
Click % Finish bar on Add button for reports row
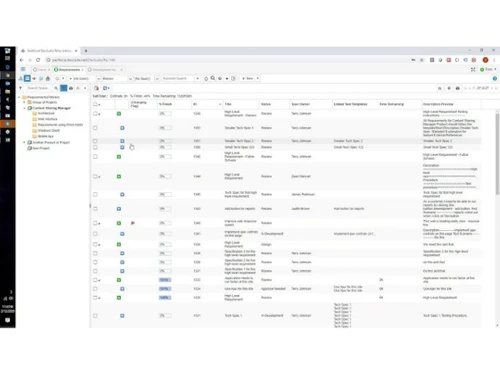(x=165, y=209)
